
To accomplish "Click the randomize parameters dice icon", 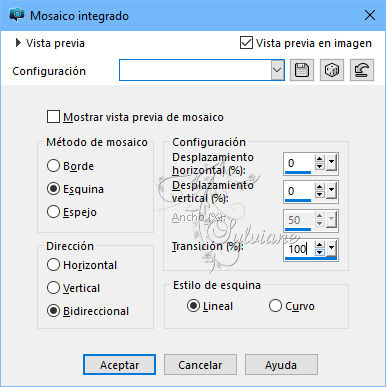I will [x=332, y=70].
